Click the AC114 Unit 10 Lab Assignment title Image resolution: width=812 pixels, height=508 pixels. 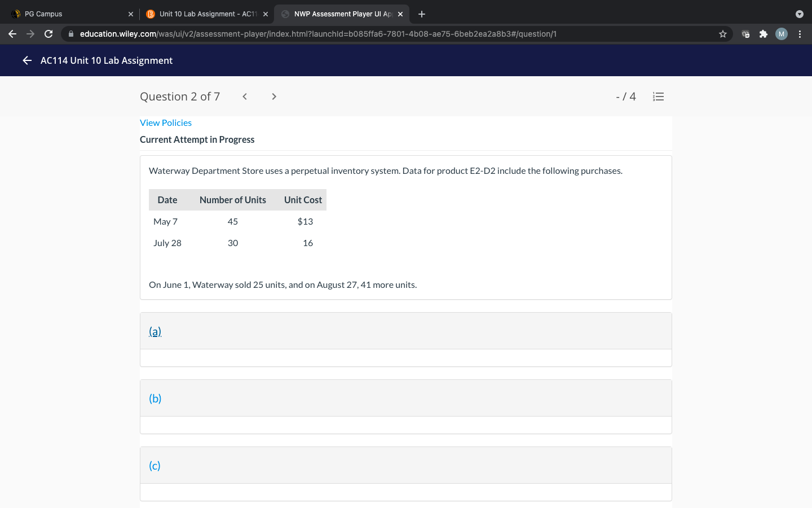tap(106, 60)
